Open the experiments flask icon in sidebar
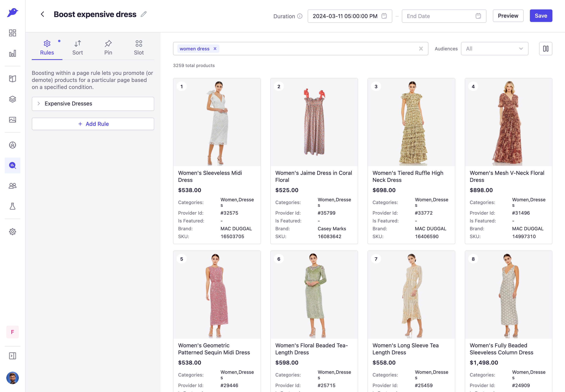565x392 pixels. (x=13, y=206)
